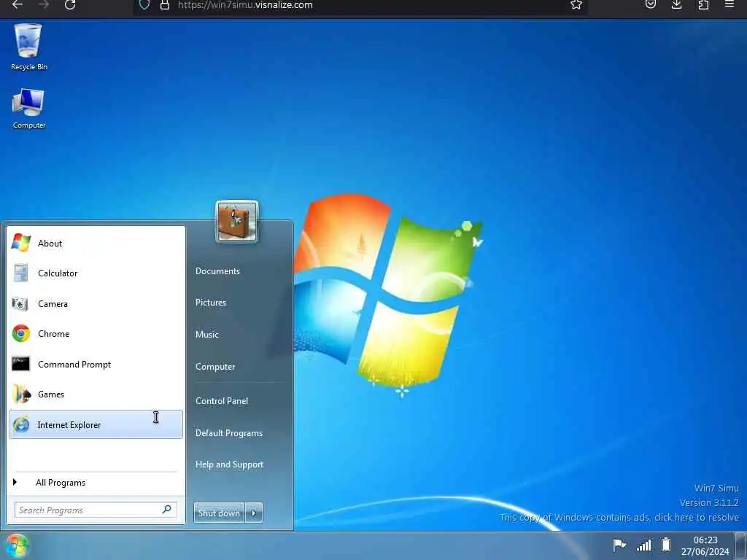This screenshot has height=560, width=747.
Task: Reload the page with refresh icon
Action: (70, 5)
